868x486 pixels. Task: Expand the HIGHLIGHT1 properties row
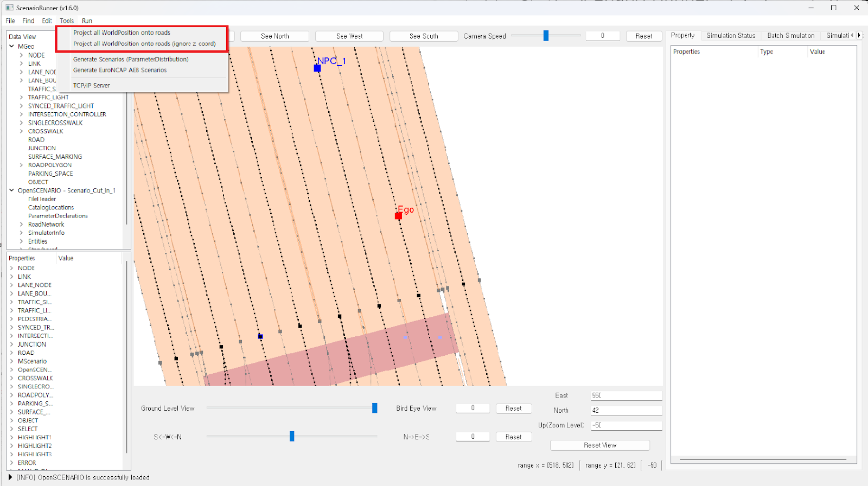coord(11,437)
